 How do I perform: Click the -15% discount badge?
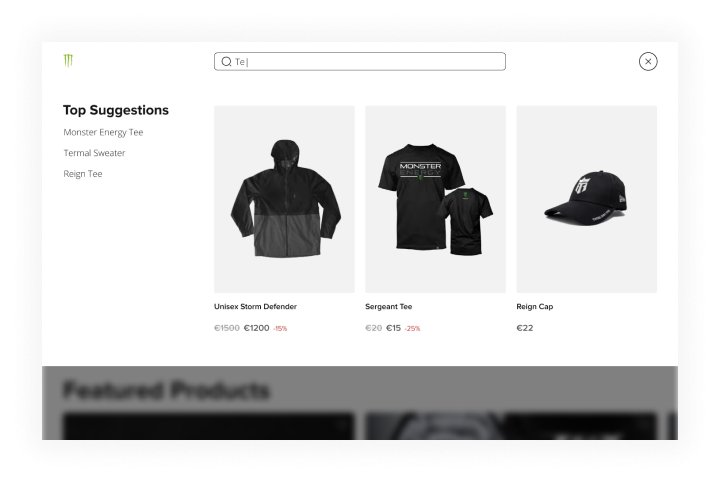click(x=280, y=329)
